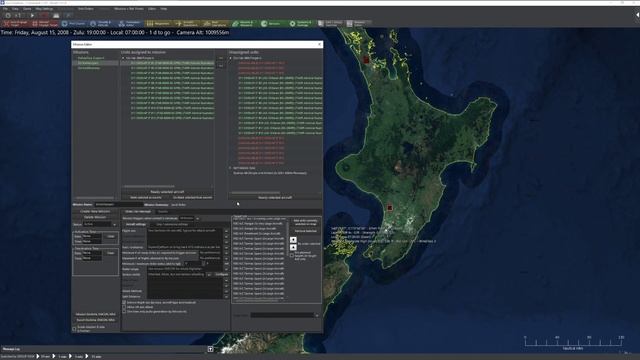Click the red unit marker in southern North Island
The height and width of the screenshot is (360, 640).
(389, 208)
